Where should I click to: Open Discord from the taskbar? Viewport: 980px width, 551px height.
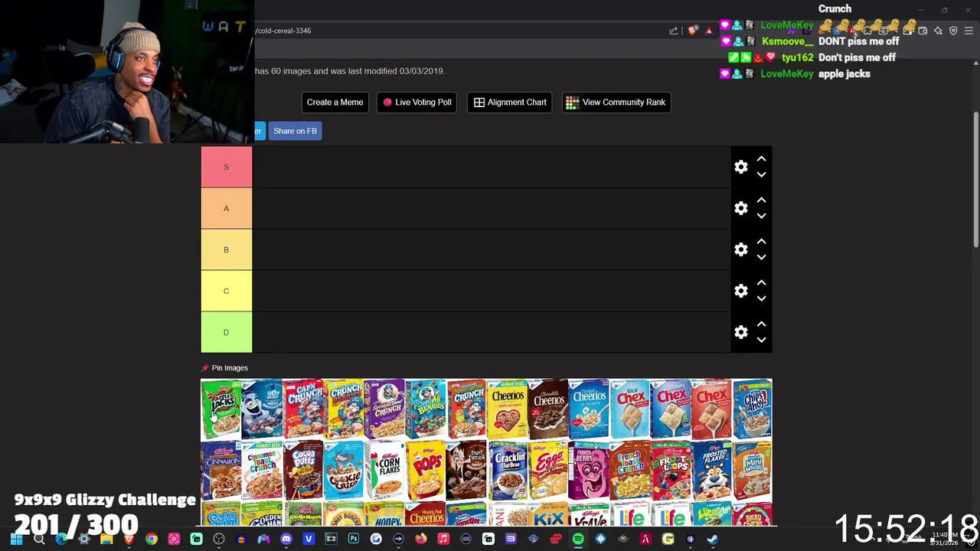286,540
